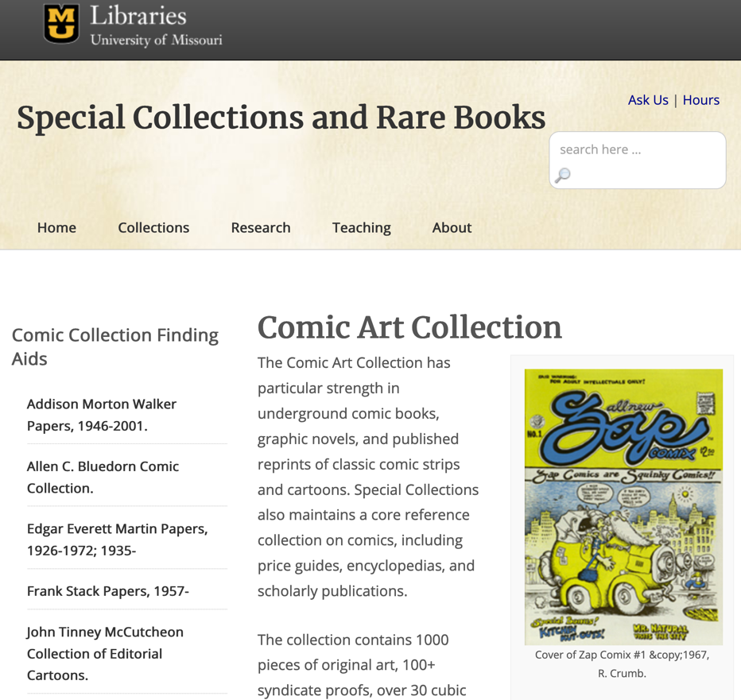Open John Tinney McCutcheon Collection link
The image size is (741, 700).
tap(105, 654)
